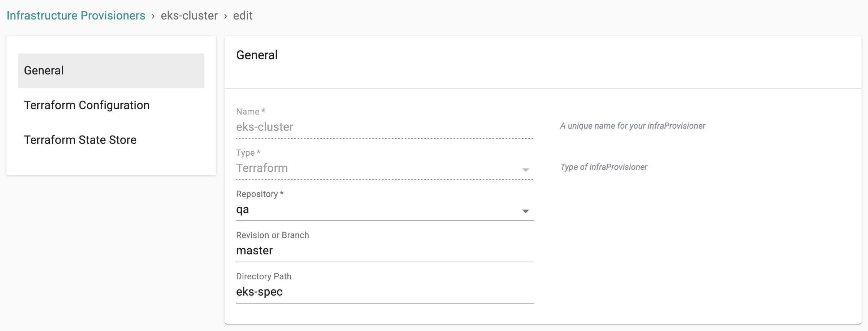Click the General panel heading
Viewport: 868px width, 331px height.
coord(257,55)
